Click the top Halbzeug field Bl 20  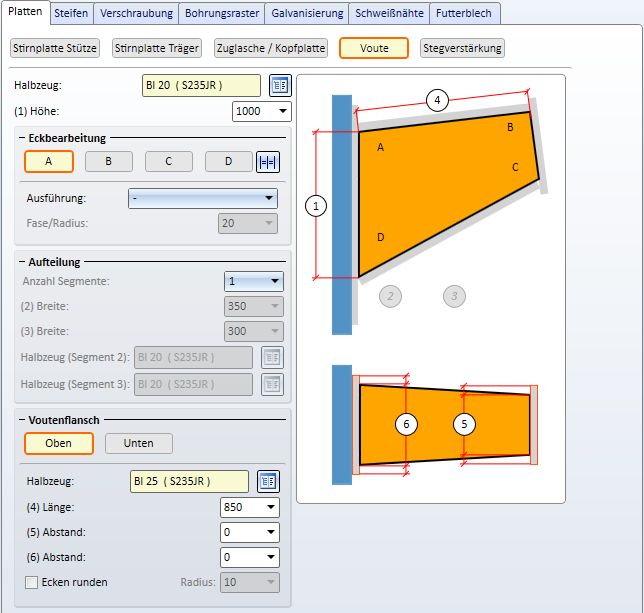click(x=201, y=85)
